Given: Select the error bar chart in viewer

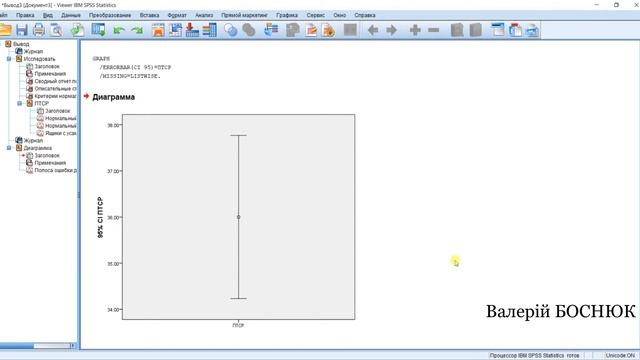Looking at the screenshot, I should pyautogui.click(x=238, y=217).
